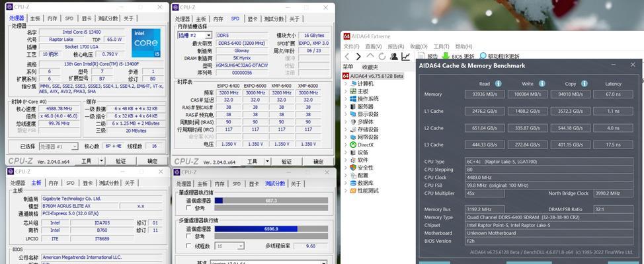Image resolution: width=644 pixels, height=264 pixels.
Task: Click the Memory Read value 93936 MB/s
Action: (x=485, y=94)
